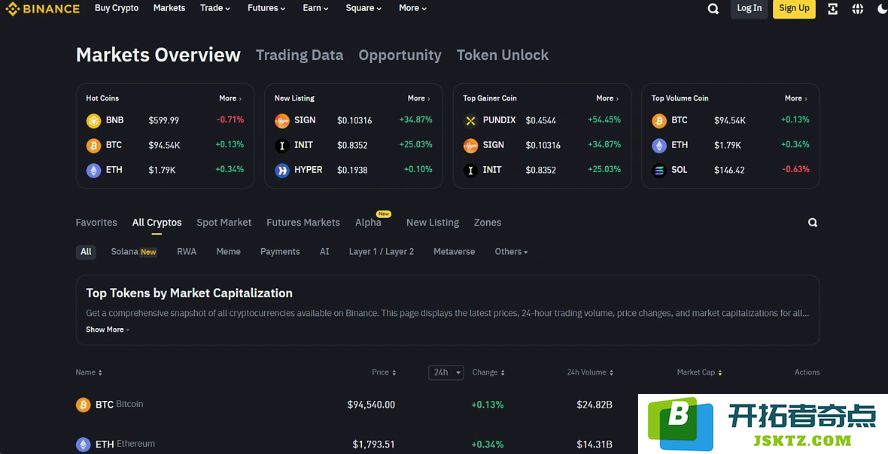The image size is (888, 454).
Task: Open More in New Listing card
Action: click(419, 98)
